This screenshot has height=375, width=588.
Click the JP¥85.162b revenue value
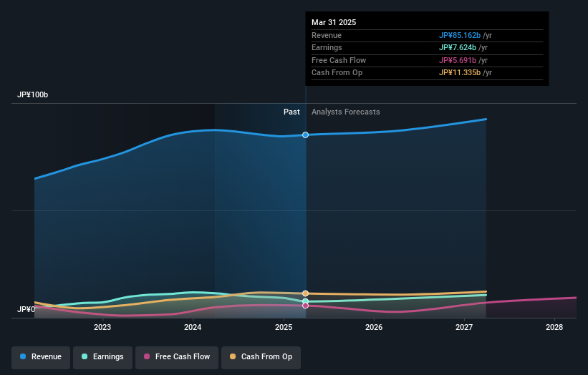tap(460, 35)
